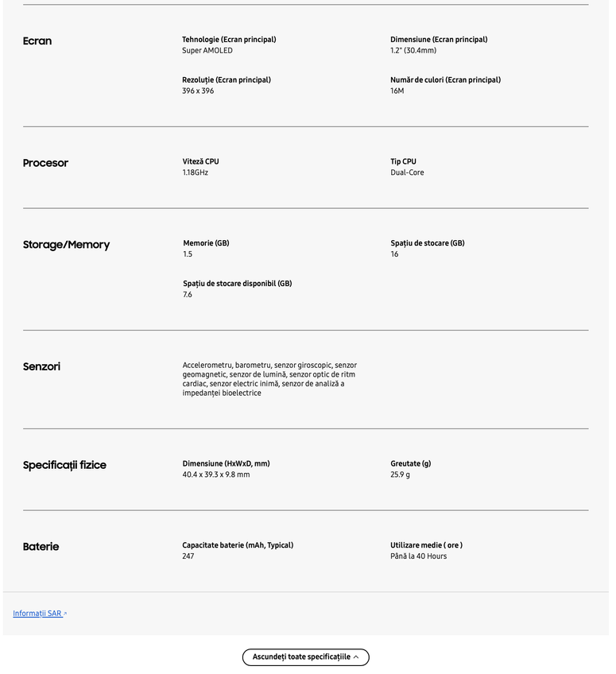Select the Specificații fizice heading
Viewport: 616px width, 674px height.
click(64, 465)
